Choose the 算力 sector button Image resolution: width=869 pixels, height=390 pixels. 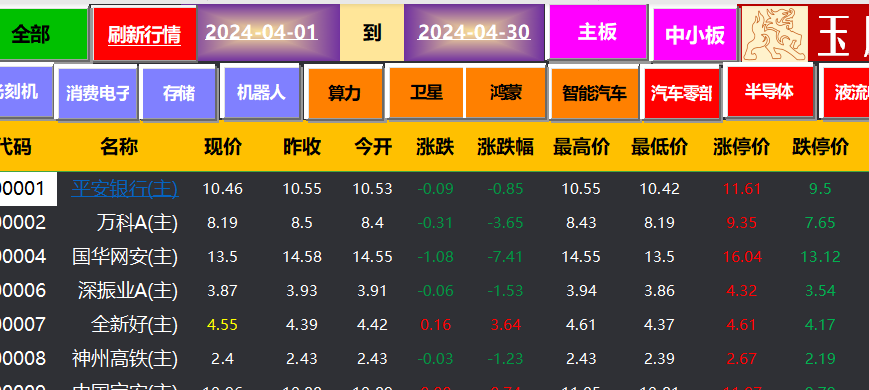coord(345,93)
